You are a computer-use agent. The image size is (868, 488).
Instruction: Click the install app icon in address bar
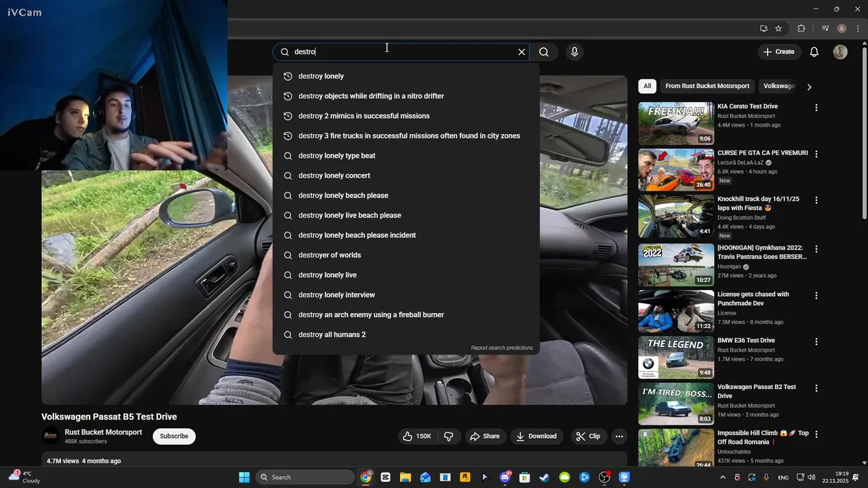click(764, 28)
